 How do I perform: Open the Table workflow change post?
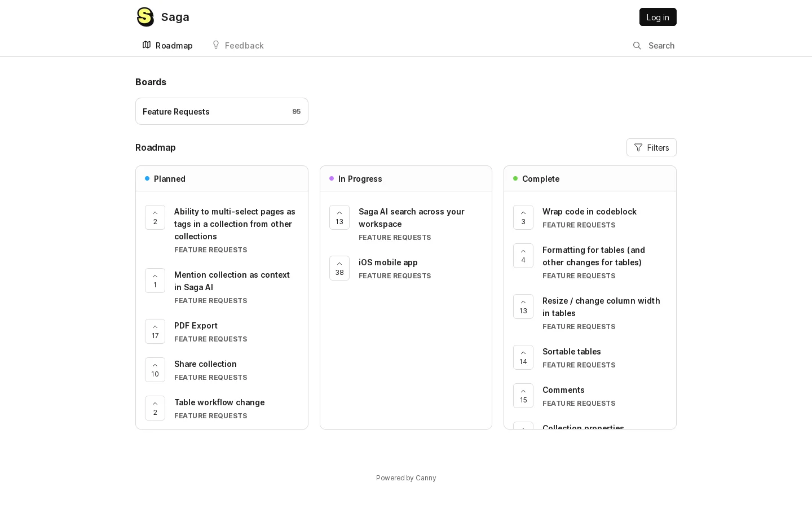[219, 402]
